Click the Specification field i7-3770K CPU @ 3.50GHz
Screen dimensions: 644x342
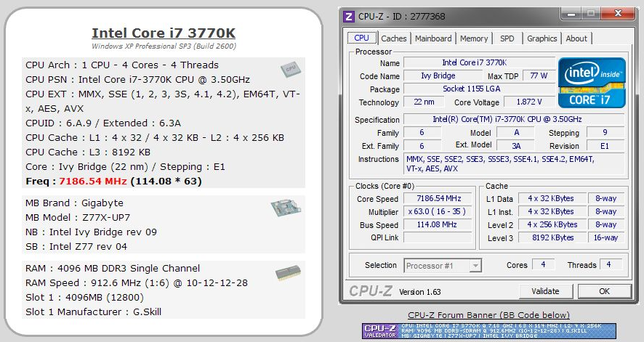pyautogui.click(x=514, y=119)
